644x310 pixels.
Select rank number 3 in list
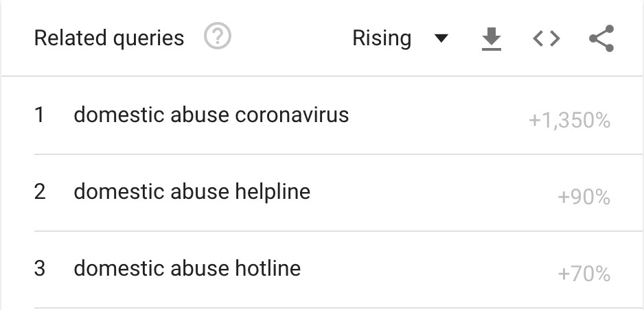39,268
